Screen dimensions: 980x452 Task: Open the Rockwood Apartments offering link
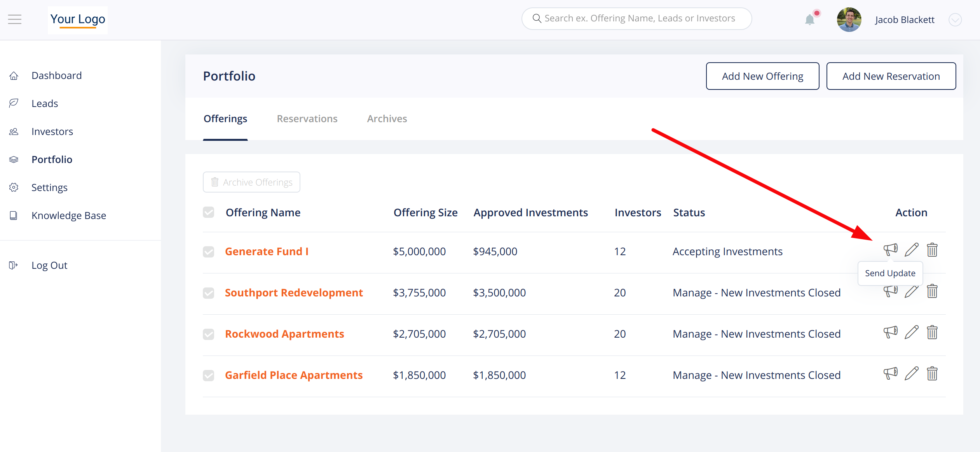[284, 334]
